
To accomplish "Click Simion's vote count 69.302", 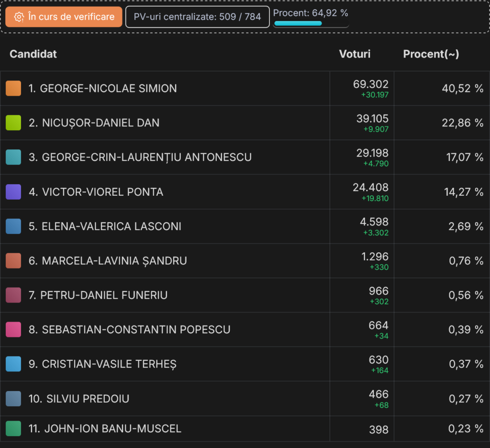I will coord(371,84).
